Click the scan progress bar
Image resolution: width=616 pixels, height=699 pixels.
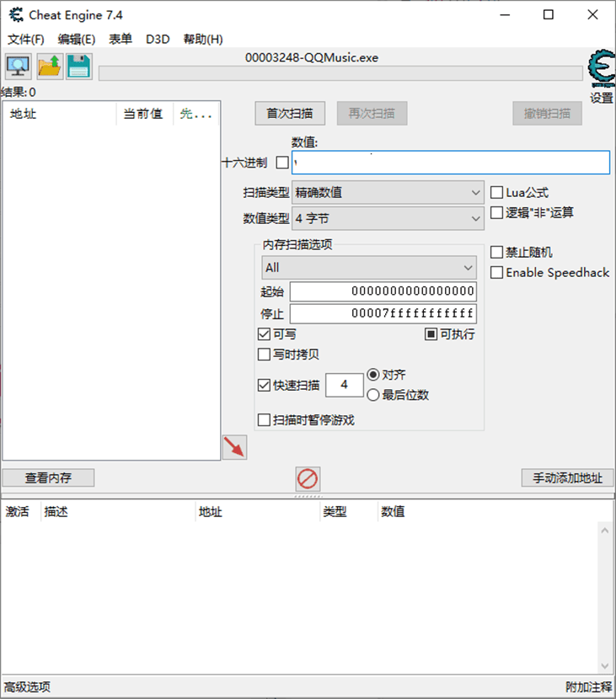point(340,73)
